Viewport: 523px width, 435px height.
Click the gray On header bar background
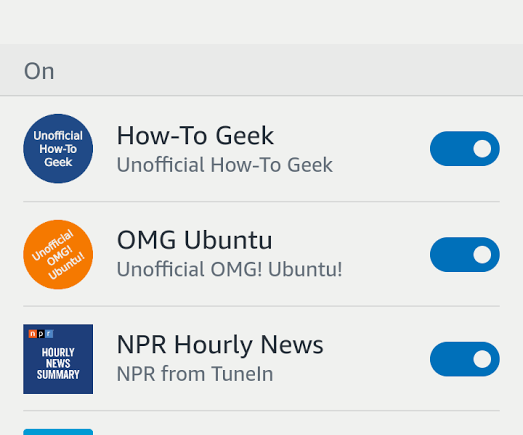[x=262, y=70]
